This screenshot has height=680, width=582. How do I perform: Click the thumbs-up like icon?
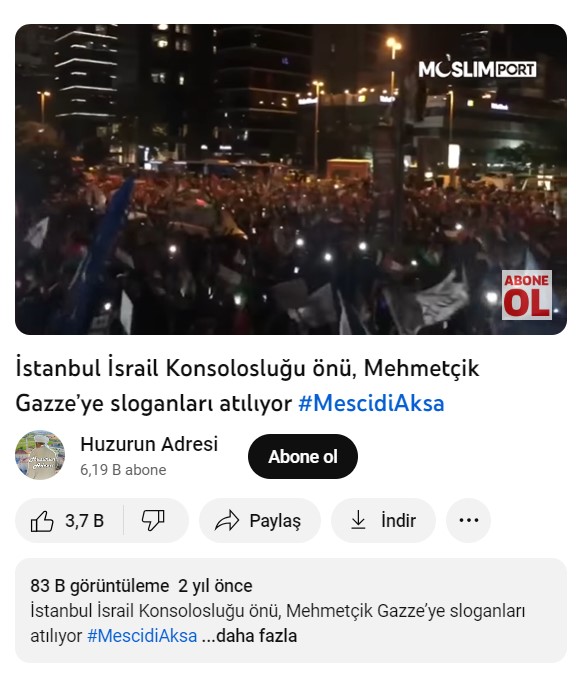pos(42,521)
